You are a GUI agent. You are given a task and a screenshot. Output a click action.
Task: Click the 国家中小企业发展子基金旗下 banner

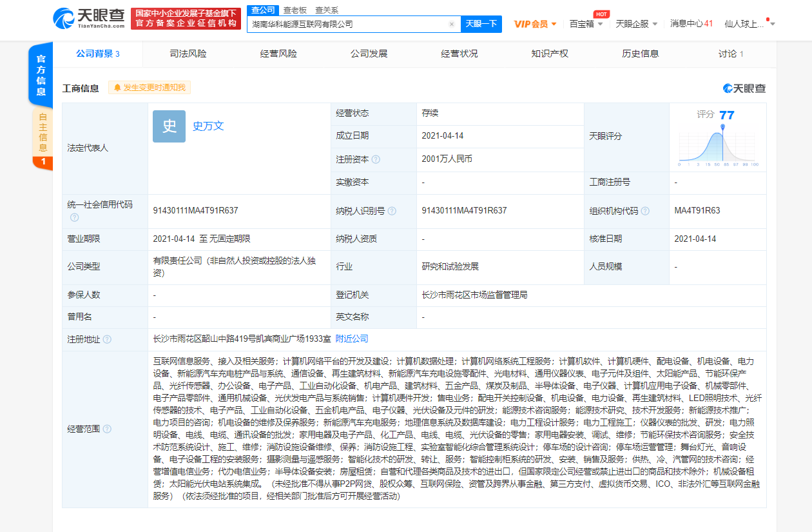[186, 19]
